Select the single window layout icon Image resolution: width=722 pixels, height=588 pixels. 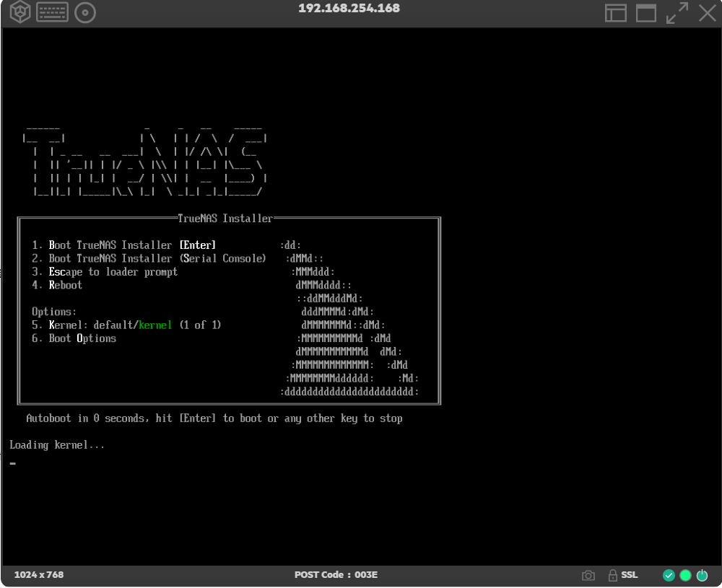point(645,13)
